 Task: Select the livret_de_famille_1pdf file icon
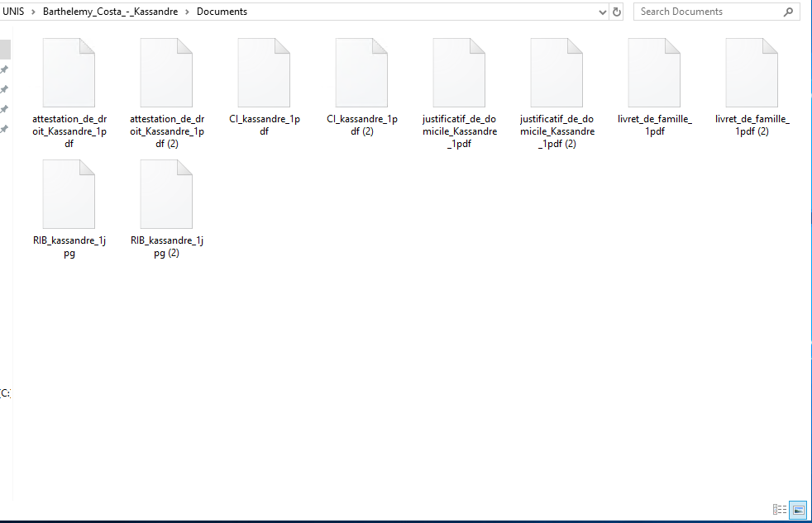[x=654, y=73]
